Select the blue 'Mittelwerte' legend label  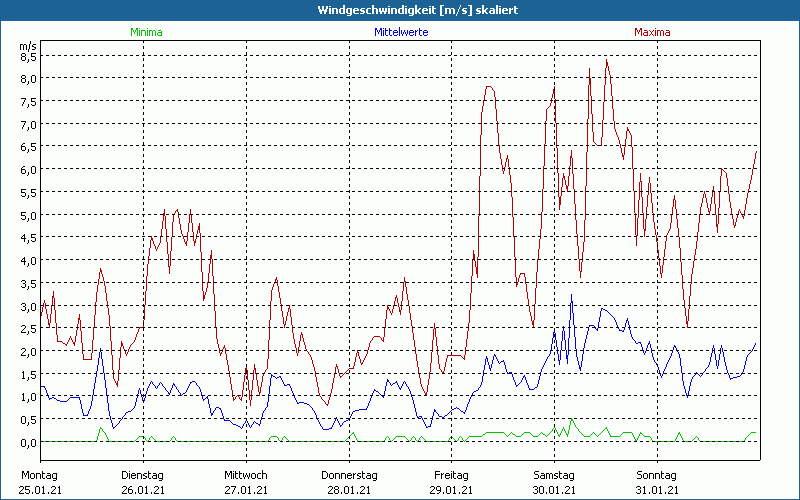point(402,32)
